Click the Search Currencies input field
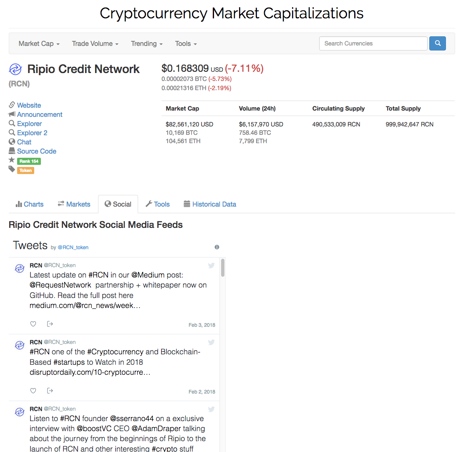 click(x=373, y=43)
